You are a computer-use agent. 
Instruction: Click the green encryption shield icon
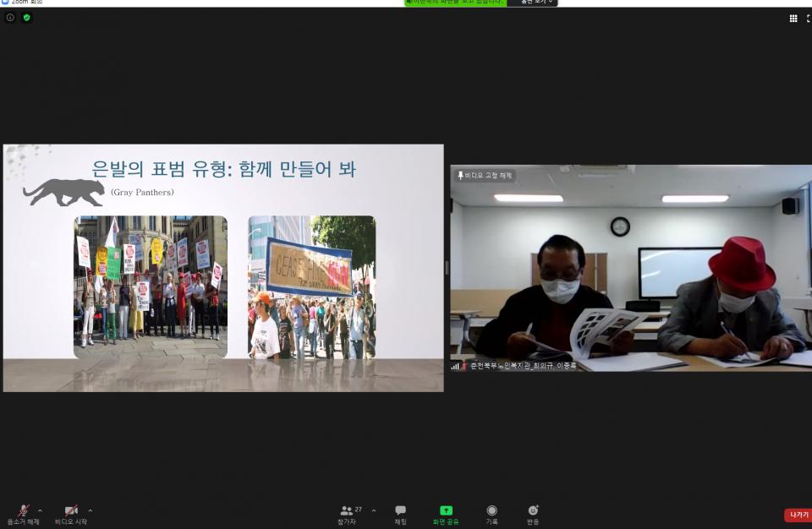click(x=26, y=18)
